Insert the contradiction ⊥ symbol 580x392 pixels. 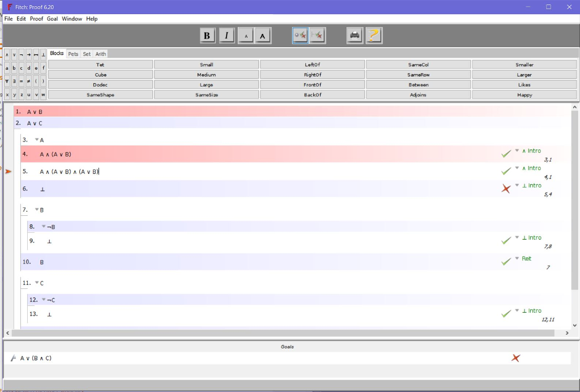click(x=44, y=54)
